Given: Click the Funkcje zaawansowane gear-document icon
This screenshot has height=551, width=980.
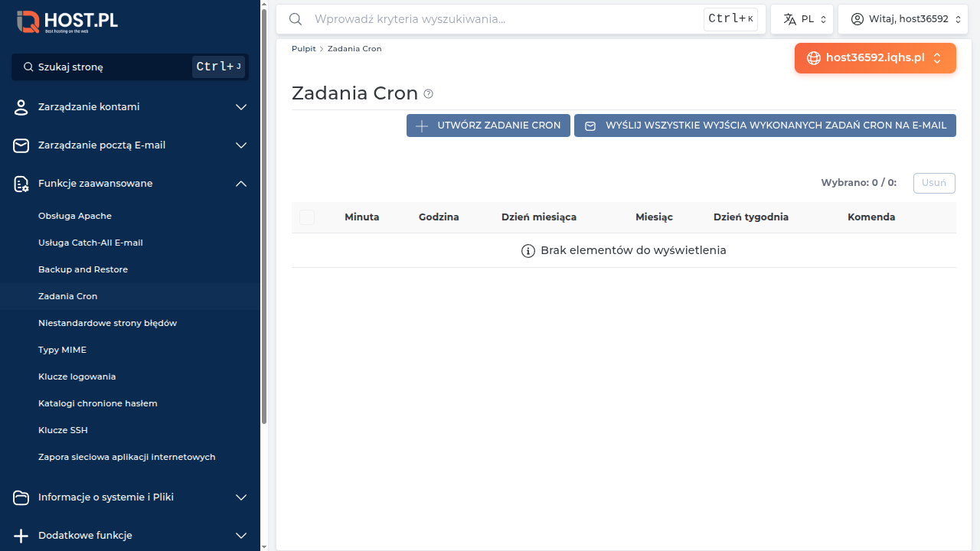Looking at the screenshot, I should click(21, 184).
